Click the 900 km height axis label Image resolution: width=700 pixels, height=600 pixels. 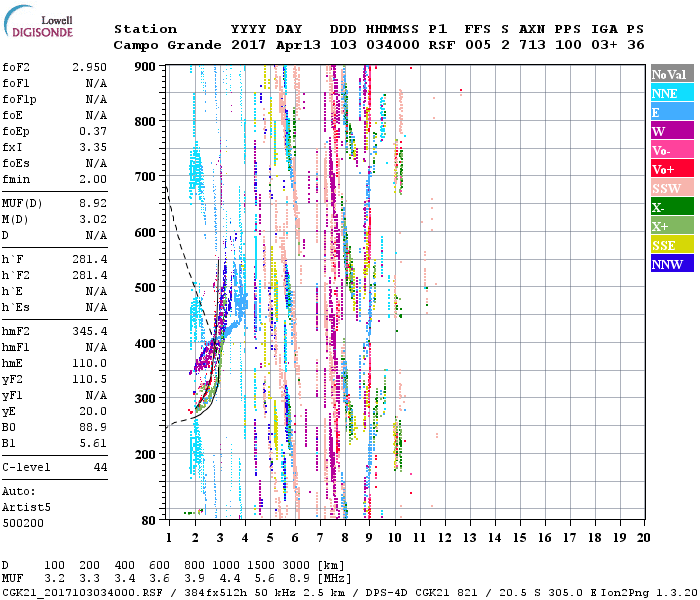coord(146,66)
